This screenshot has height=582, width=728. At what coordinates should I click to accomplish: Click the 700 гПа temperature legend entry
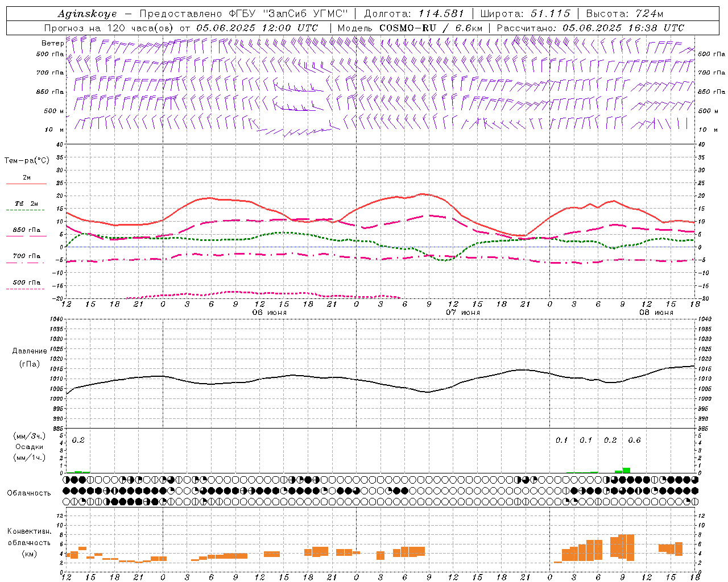pos(26,256)
